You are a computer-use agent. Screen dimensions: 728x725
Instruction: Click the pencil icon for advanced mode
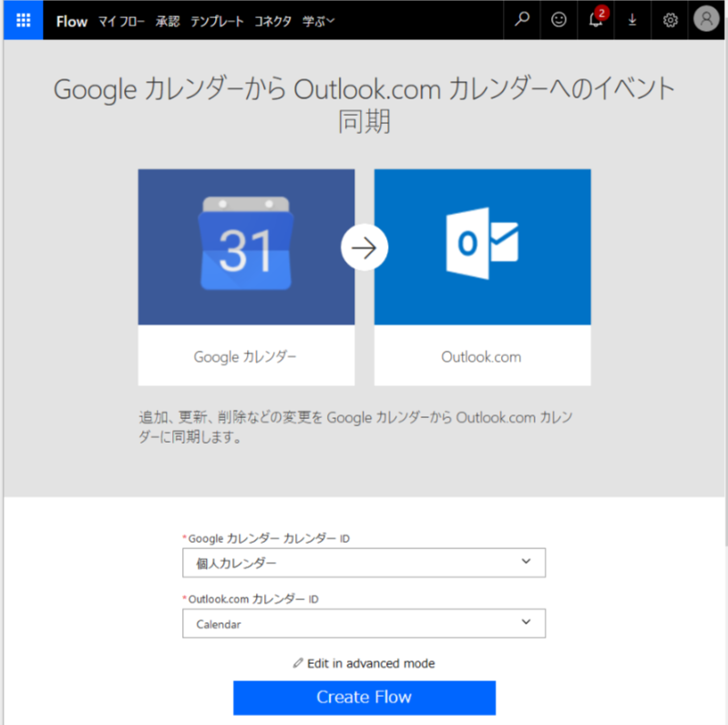(298, 663)
